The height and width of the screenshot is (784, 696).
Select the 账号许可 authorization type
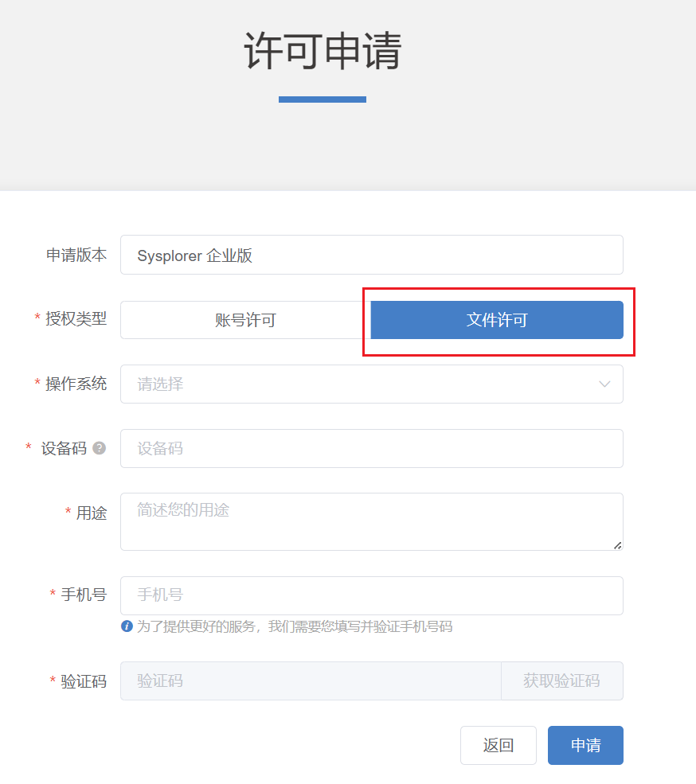(245, 320)
